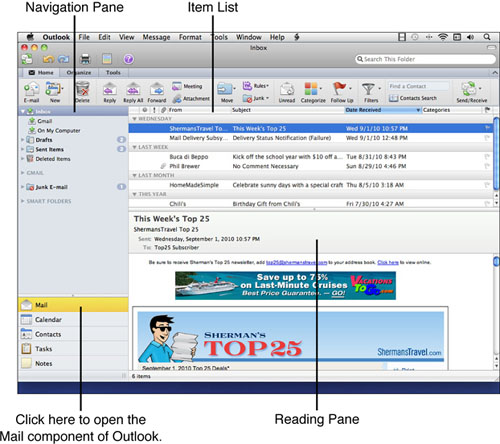
Task: Select the 'Birthday Gift from Chili's' message
Action: 311,204
